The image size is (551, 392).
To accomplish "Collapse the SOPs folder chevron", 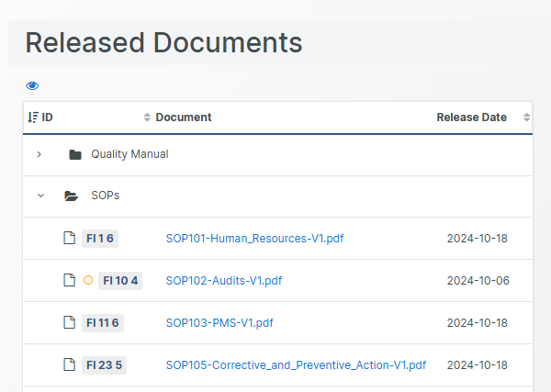I will [x=39, y=196].
